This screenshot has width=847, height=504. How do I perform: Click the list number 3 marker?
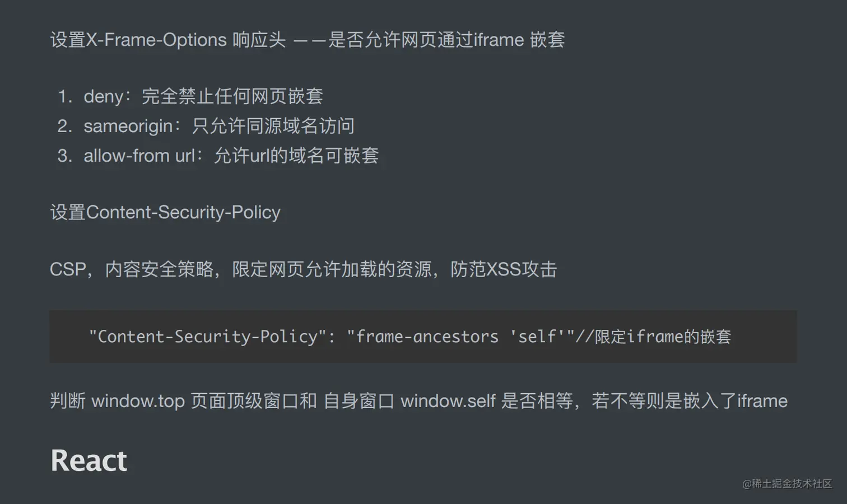click(64, 156)
